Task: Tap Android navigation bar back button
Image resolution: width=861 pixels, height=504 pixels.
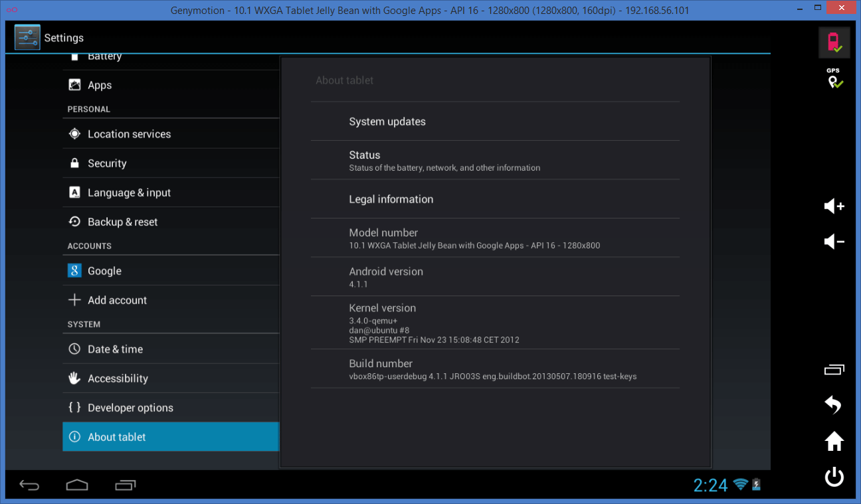Action: (29, 485)
